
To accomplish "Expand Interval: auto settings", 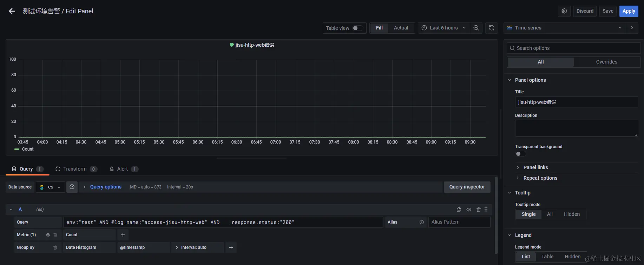I will pos(198,247).
